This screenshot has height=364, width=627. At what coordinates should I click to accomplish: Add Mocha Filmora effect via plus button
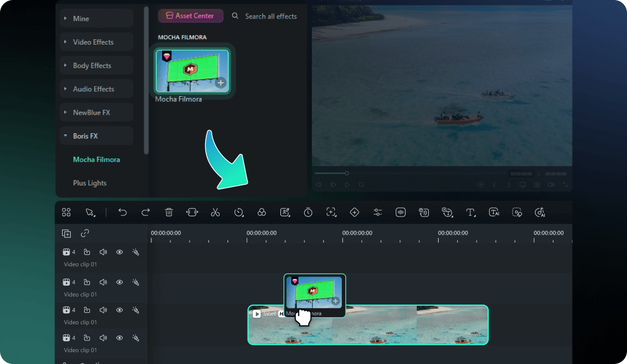221,83
